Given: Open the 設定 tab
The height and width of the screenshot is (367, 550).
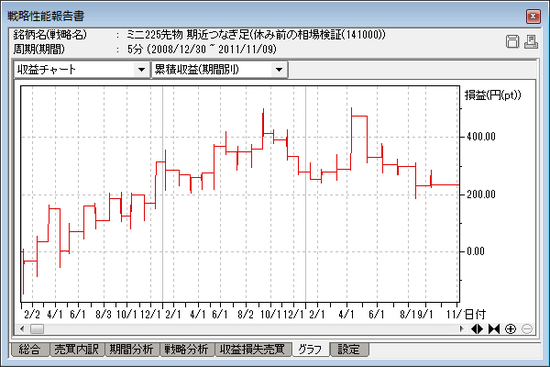Looking at the screenshot, I should point(349,349).
